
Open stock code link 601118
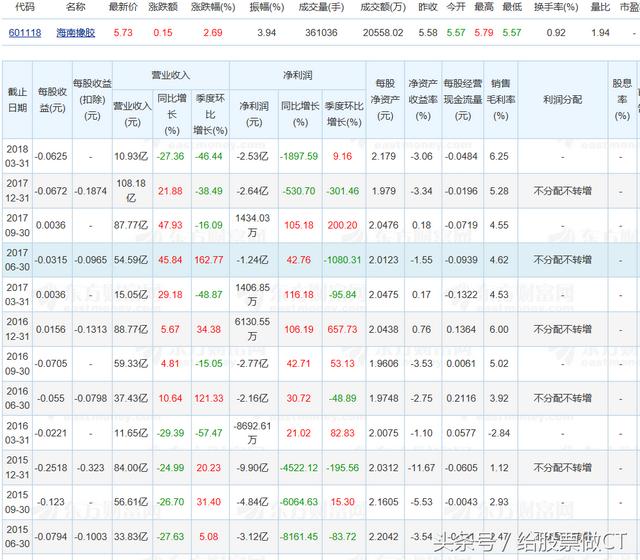pyautogui.click(x=25, y=33)
